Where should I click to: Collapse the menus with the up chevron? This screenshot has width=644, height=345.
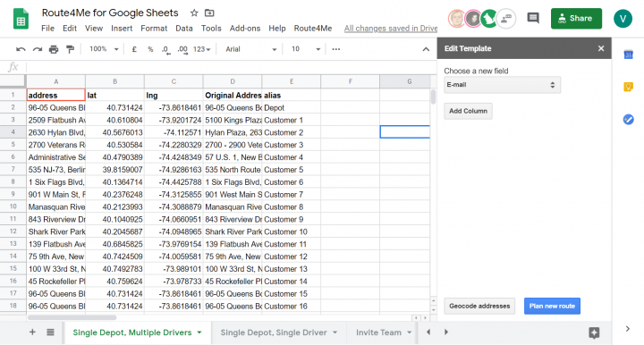click(x=426, y=49)
